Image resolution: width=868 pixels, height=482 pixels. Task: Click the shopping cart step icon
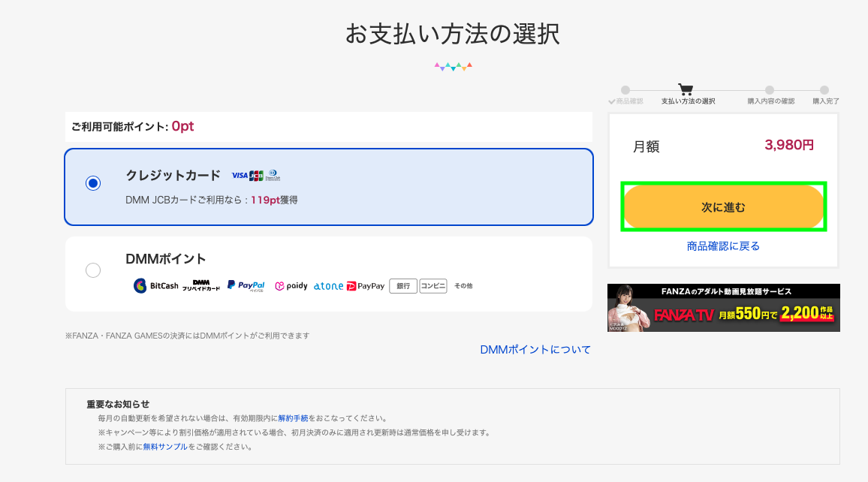(686, 89)
